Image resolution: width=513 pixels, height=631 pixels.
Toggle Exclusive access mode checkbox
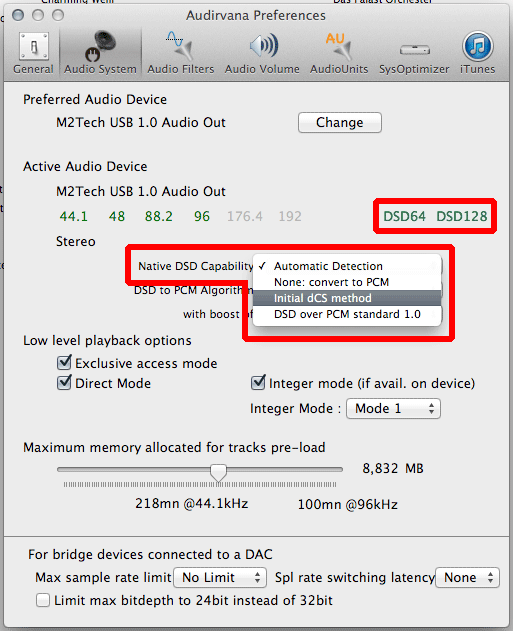pos(64,363)
